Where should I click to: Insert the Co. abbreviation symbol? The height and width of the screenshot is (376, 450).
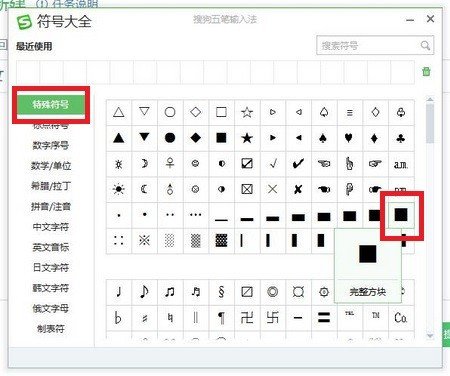point(401,318)
